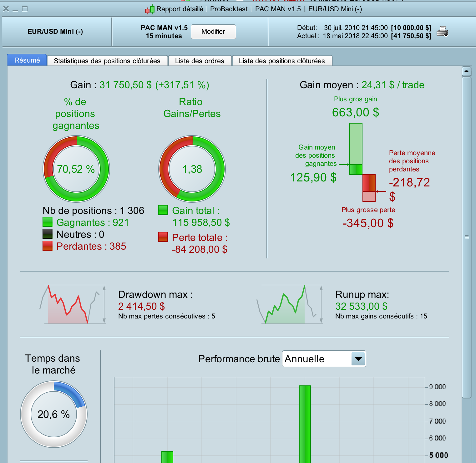The height and width of the screenshot is (463, 476).
Task: Click the scrollbar up arrow
Action: click(466, 71)
